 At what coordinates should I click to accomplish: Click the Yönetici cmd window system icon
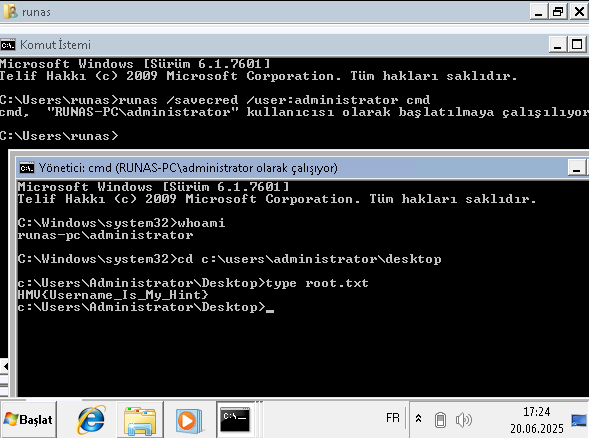tap(27, 168)
